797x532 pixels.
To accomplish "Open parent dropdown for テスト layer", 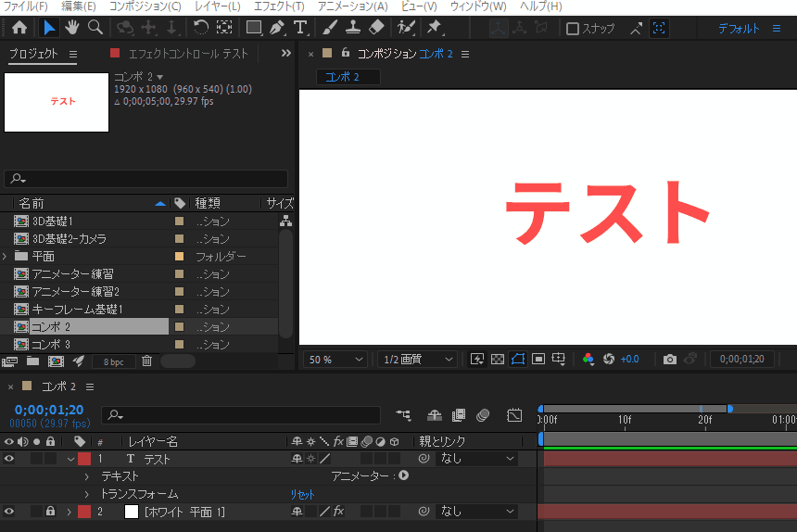I will (x=475, y=459).
